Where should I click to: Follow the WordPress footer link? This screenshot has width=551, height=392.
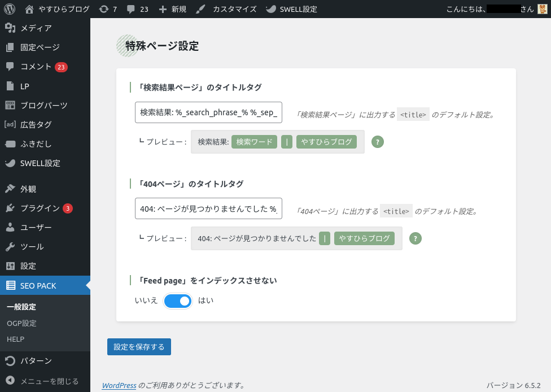point(119,385)
